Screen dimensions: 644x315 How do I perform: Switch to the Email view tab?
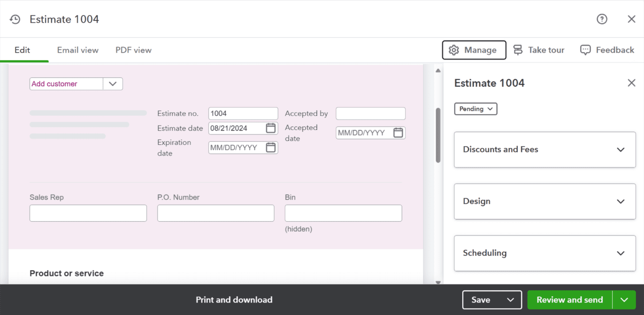(78, 50)
